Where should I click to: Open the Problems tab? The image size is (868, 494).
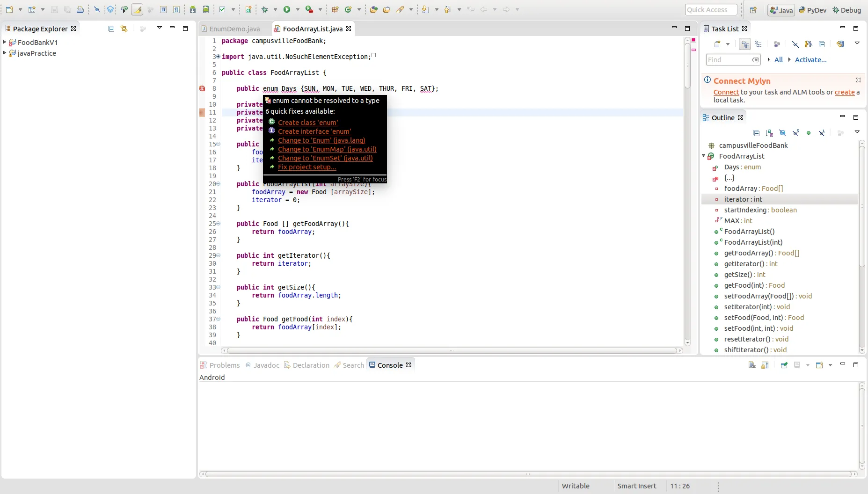tap(224, 365)
